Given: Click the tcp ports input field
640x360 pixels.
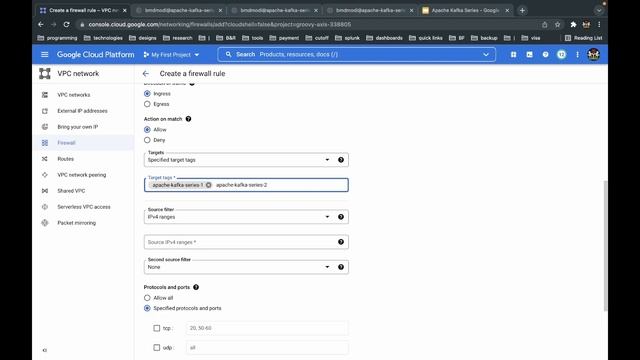Looking at the screenshot, I should pos(267,328).
